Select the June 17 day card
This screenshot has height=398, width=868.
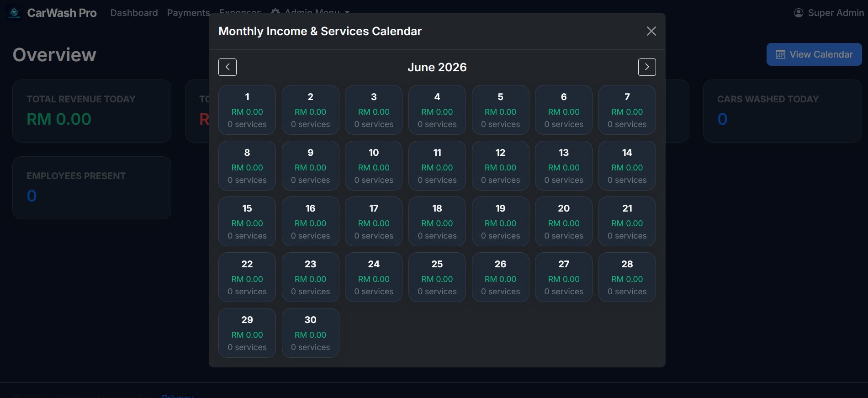[x=374, y=221]
